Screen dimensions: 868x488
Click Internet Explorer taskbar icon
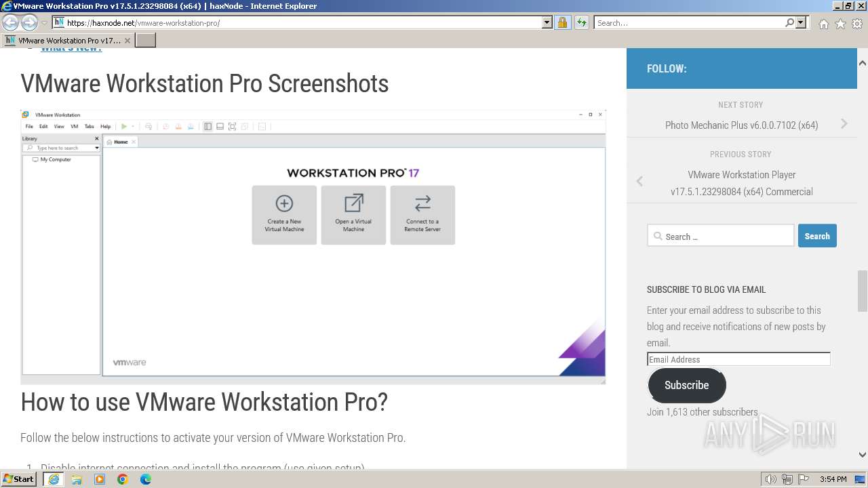(54, 479)
